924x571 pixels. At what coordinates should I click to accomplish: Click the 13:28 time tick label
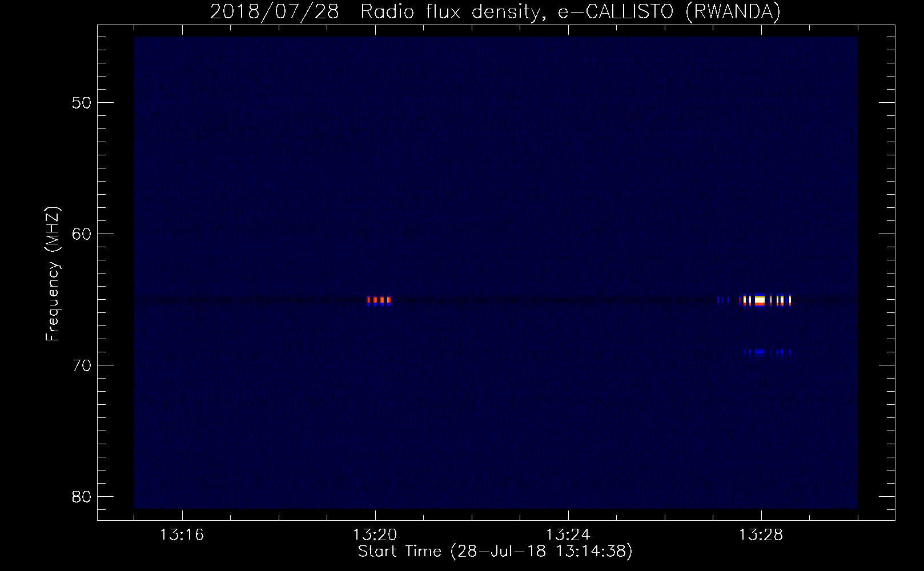click(x=761, y=534)
